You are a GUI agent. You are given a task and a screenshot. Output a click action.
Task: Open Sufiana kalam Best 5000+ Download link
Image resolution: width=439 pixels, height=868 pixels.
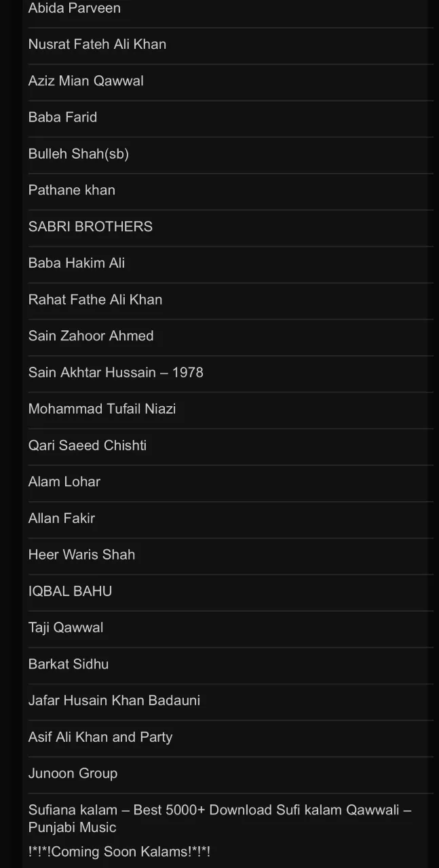(x=220, y=818)
